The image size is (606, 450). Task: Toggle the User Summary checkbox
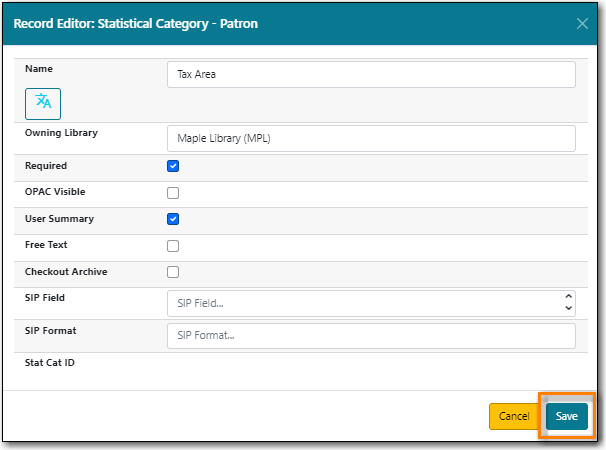(x=173, y=219)
